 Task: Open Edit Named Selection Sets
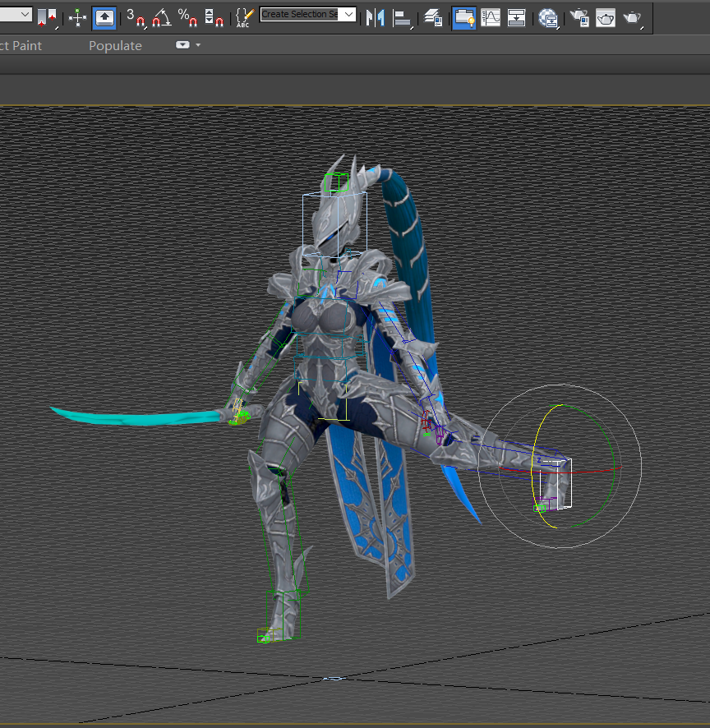[243, 16]
